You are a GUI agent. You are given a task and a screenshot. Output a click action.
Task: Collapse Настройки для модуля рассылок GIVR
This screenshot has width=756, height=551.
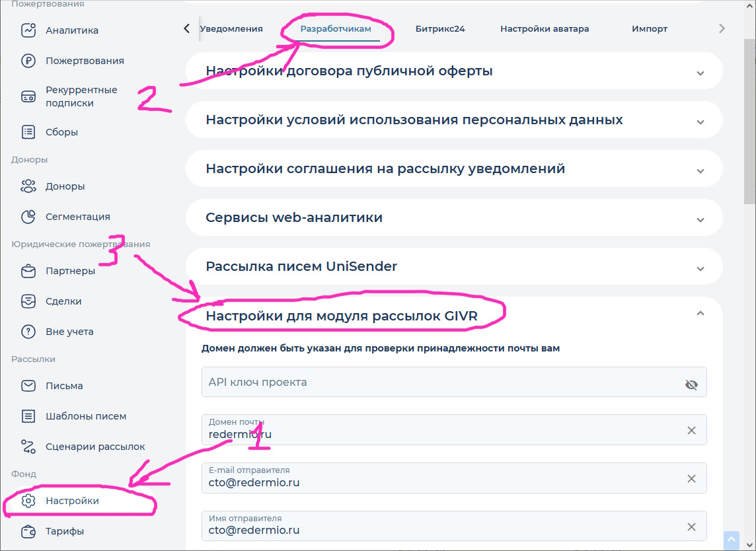[700, 312]
